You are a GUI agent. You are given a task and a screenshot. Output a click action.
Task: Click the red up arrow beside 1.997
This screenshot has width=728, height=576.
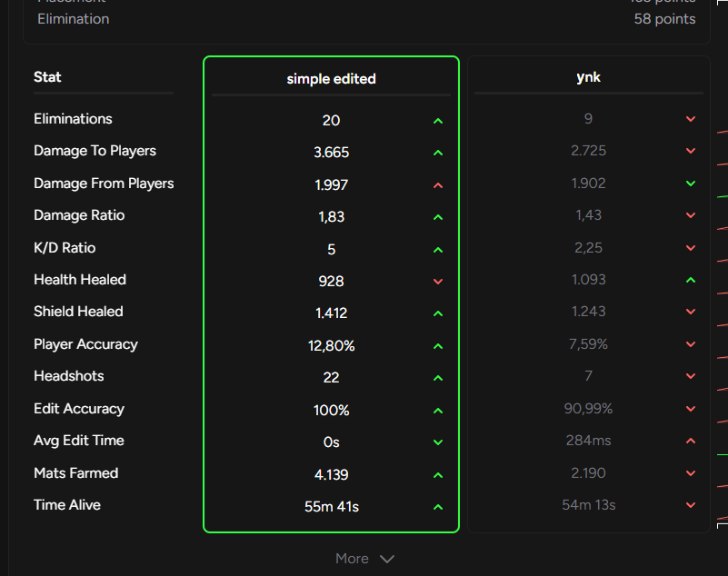438,185
